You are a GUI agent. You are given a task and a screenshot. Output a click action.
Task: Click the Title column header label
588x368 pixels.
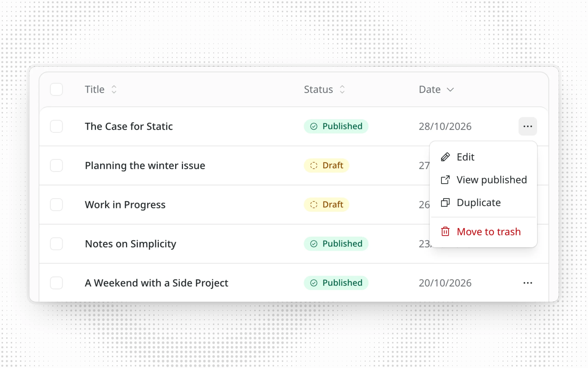point(95,89)
